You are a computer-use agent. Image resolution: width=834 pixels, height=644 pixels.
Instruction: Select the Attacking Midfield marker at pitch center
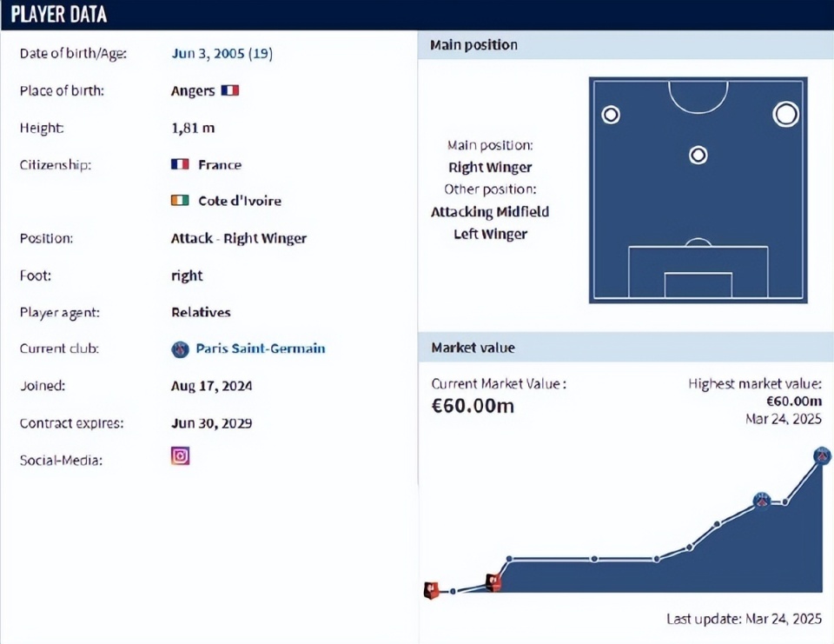pyautogui.click(x=698, y=156)
